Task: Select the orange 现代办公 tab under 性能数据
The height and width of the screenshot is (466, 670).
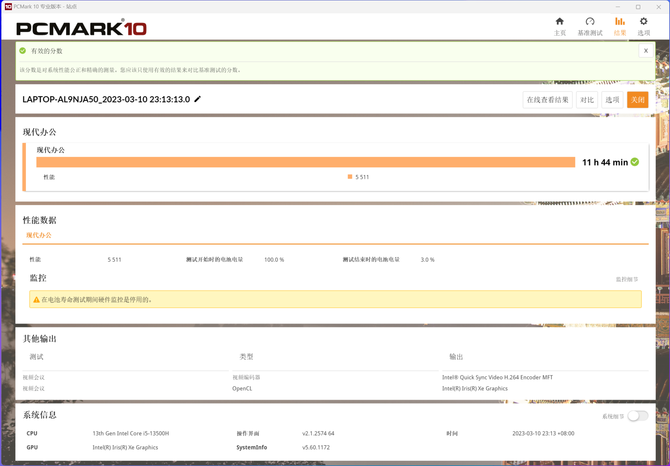Action: click(38, 235)
